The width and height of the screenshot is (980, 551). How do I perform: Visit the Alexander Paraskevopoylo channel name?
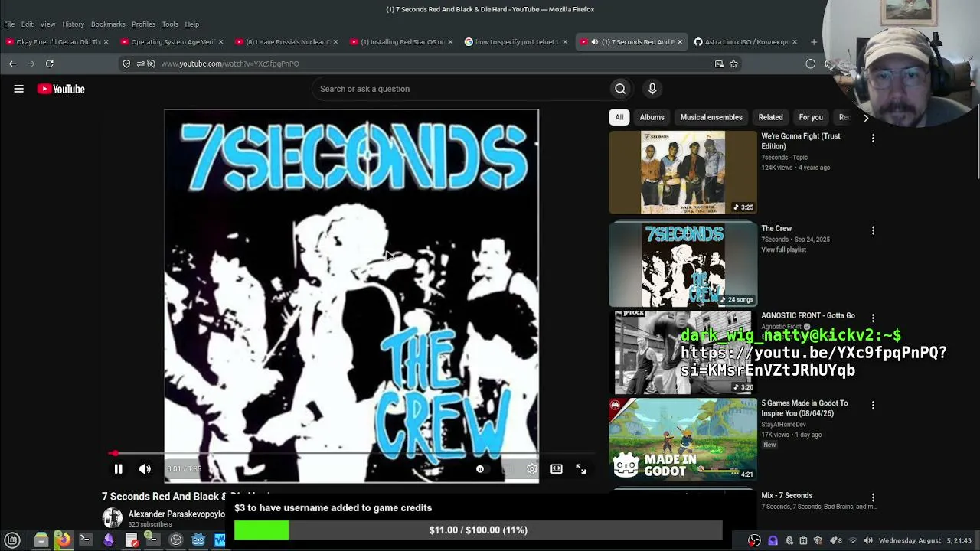pos(177,514)
